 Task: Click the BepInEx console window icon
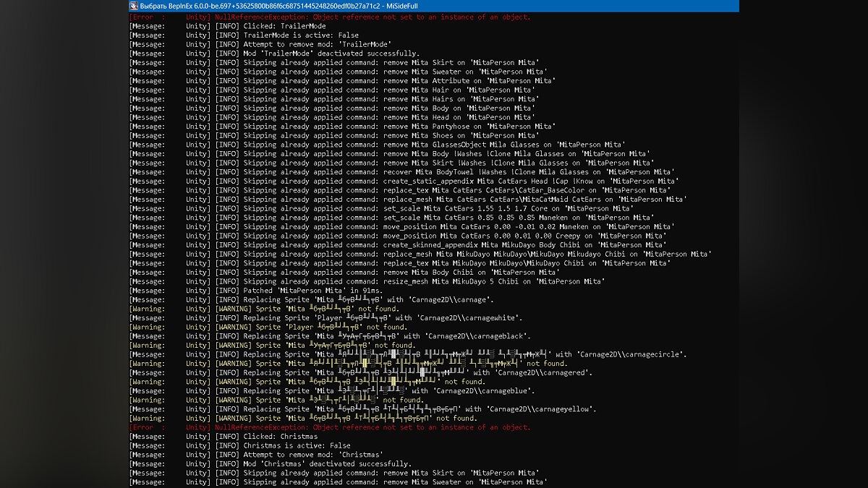[134, 6]
